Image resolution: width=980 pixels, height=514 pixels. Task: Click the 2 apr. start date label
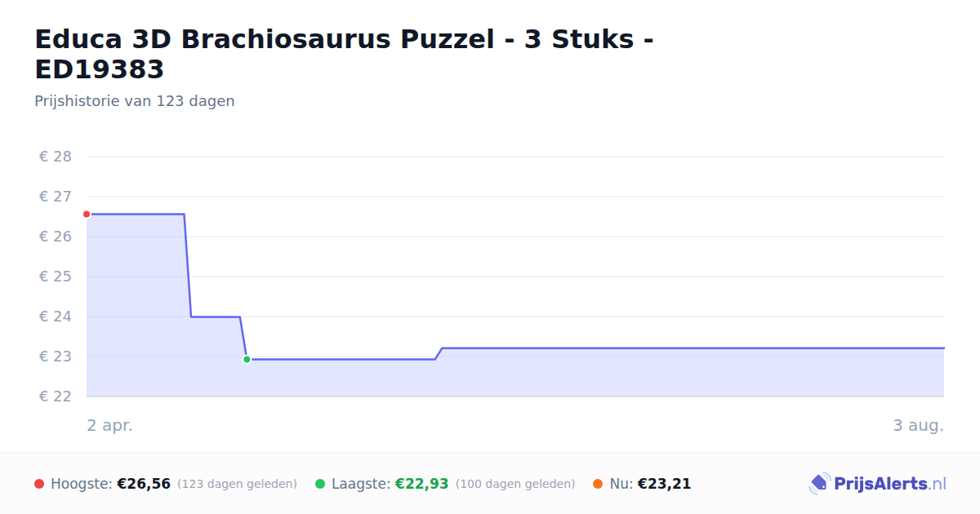coord(109,426)
